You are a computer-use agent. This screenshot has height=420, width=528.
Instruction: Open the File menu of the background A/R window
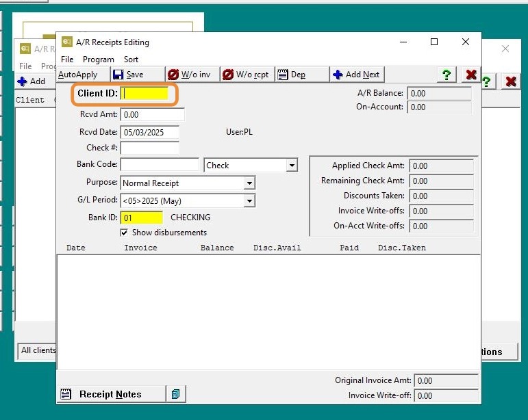pos(25,66)
